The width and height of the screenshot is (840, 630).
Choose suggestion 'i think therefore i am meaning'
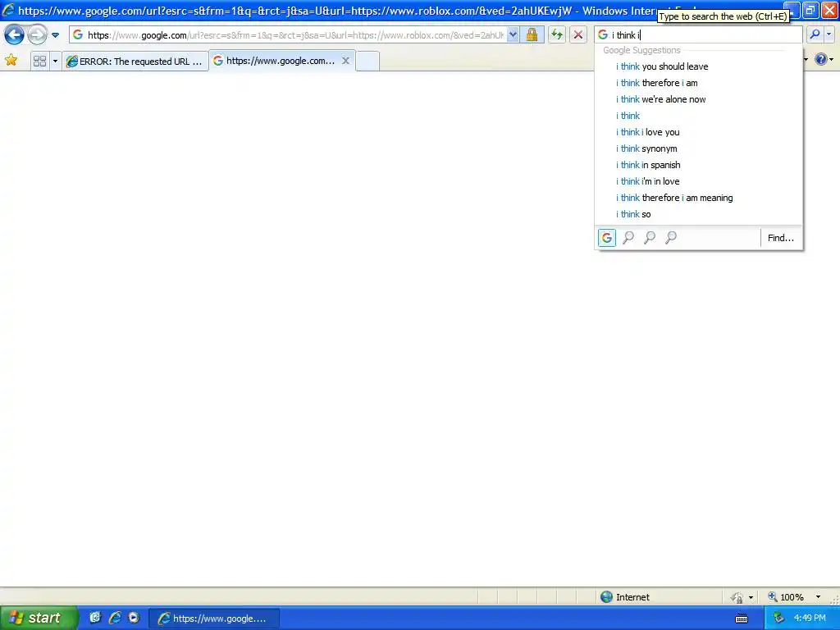[x=698, y=198]
